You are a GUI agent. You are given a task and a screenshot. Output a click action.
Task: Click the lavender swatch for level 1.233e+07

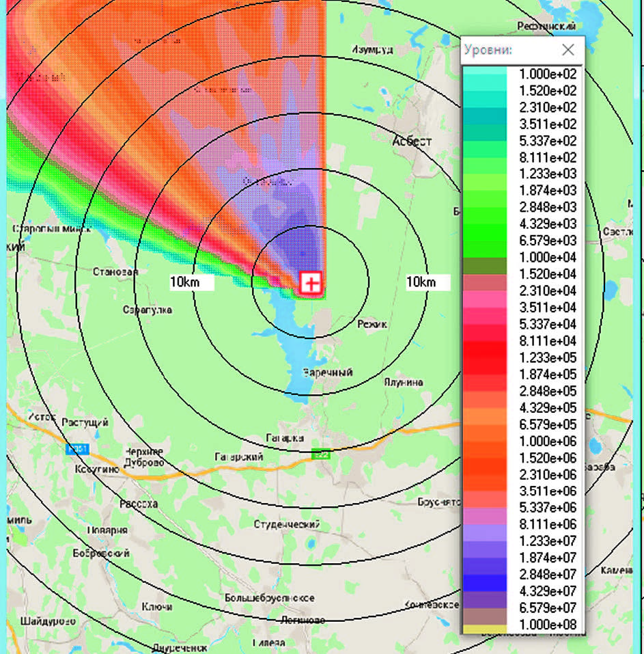tap(484, 532)
